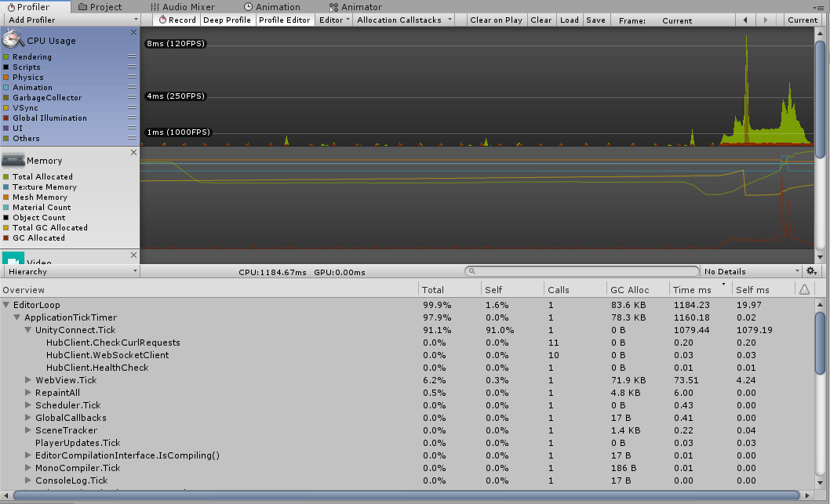Screen dimensions: 830x504
Task: Step to previous frame with left arrow icon
Action: click(744, 20)
